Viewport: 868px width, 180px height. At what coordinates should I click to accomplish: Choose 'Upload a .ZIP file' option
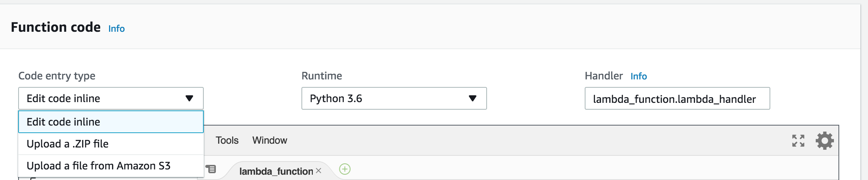point(111,144)
